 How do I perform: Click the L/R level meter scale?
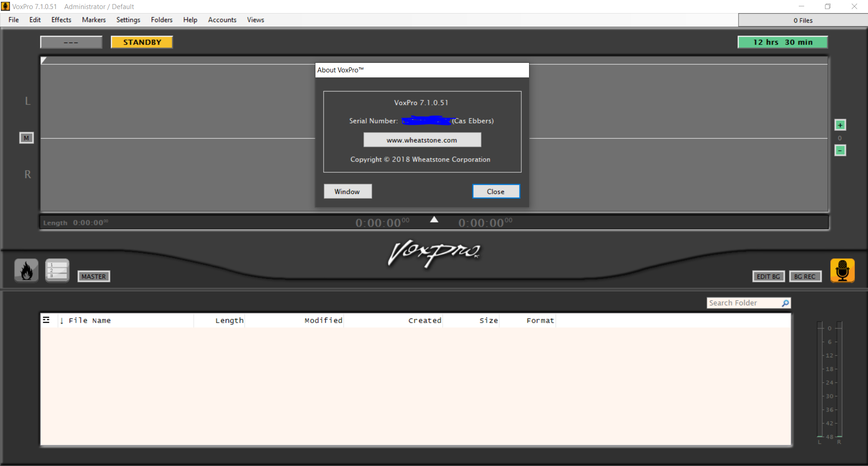click(x=829, y=382)
